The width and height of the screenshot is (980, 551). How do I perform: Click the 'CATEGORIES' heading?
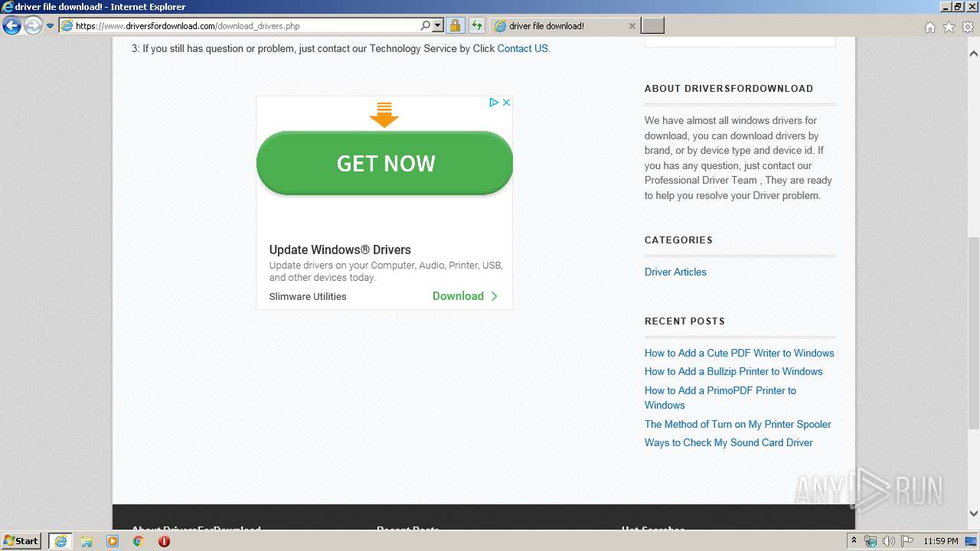coord(678,240)
